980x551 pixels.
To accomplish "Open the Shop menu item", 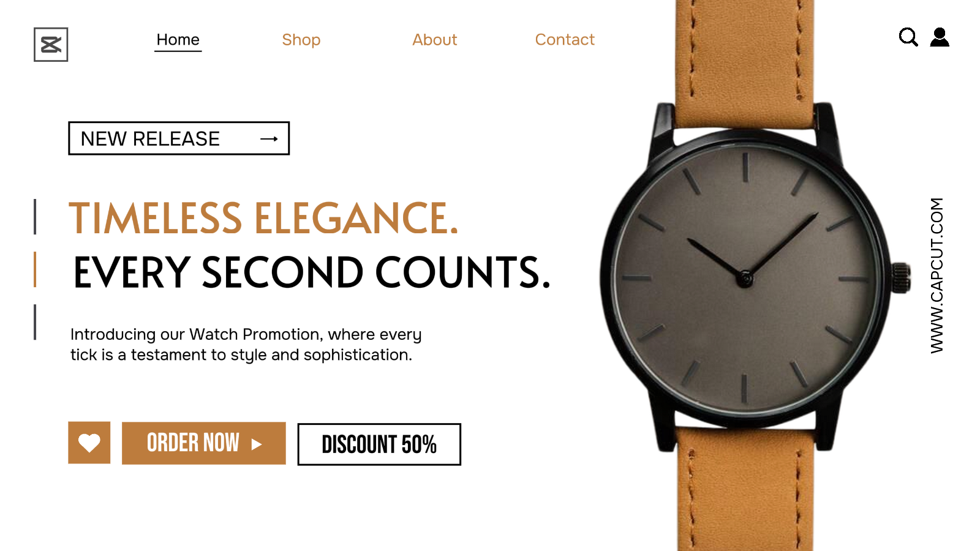I will coord(301,40).
